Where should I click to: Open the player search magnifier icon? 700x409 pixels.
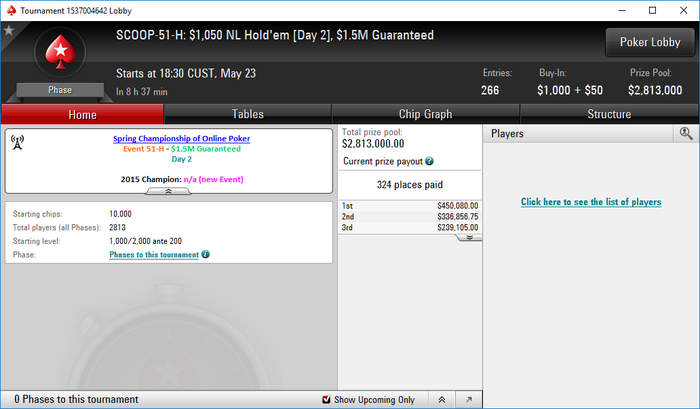(x=686, y=134)
